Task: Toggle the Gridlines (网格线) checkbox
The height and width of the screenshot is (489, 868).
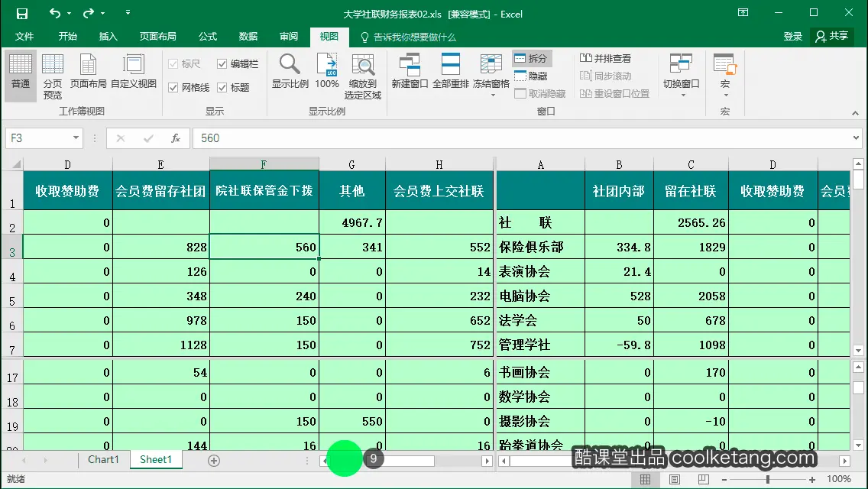Action: pos(173,88)
